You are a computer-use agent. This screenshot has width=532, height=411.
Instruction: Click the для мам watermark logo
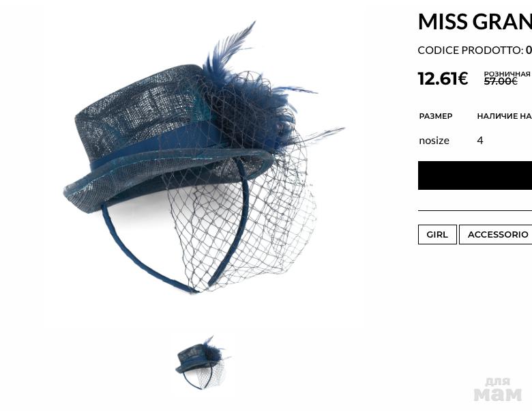click(x=497, y=389)
